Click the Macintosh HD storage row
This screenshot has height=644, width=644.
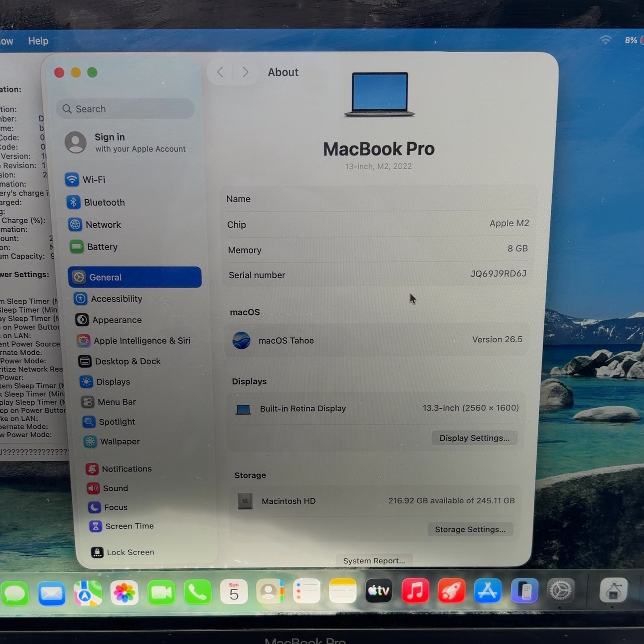pyautogui.click(x=376, y=501)
